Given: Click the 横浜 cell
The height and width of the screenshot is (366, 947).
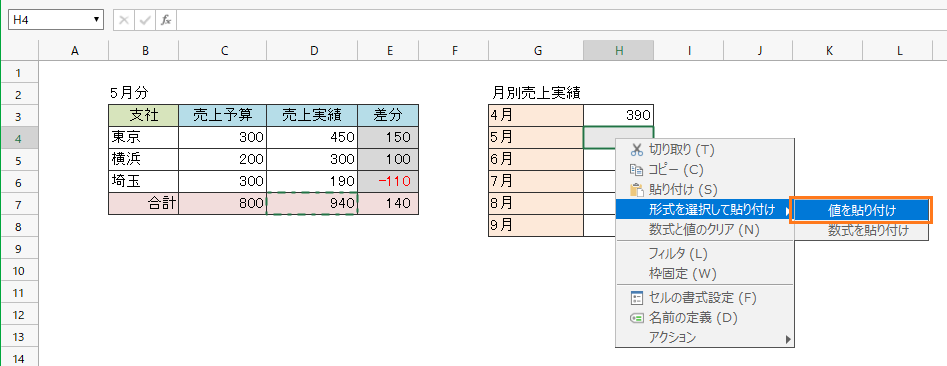Looking at the screenshot, I should point(144,159).
